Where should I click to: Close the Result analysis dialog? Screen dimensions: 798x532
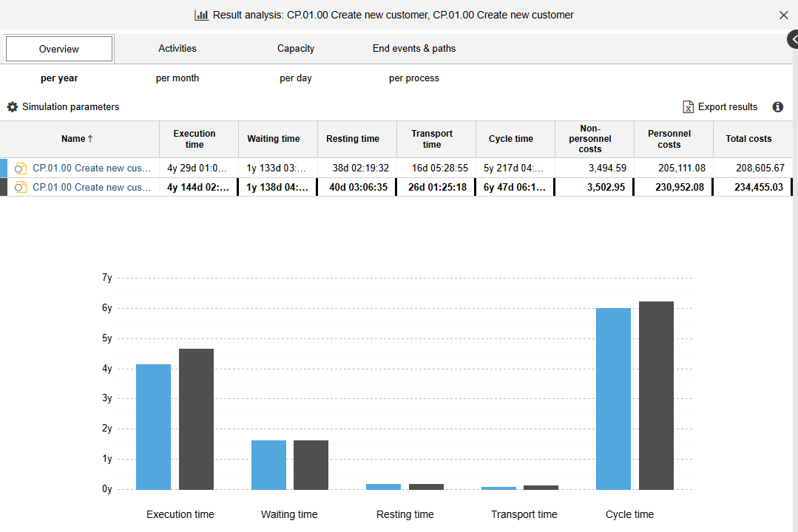(x=783, y=15)
